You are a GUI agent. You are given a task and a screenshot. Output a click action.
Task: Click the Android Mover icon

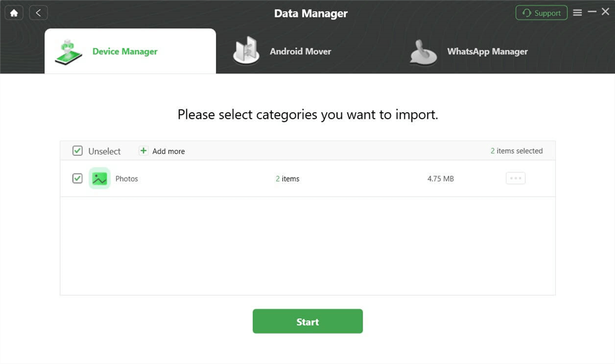click(246, 51)
